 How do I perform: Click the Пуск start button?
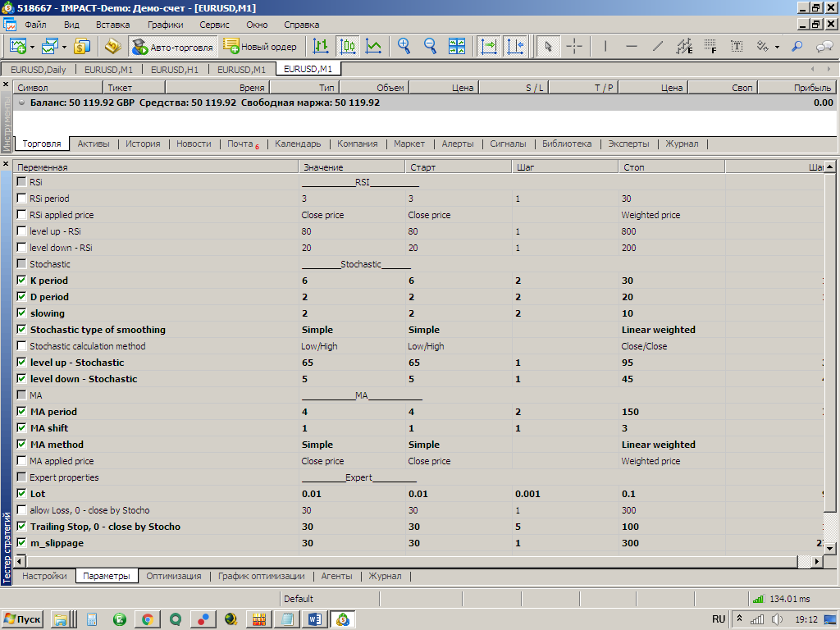click(22, 619)
